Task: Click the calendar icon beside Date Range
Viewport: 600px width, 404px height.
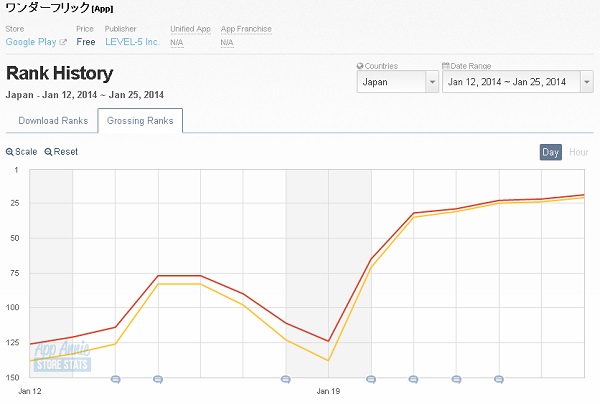Action: [x=445, y=66]
